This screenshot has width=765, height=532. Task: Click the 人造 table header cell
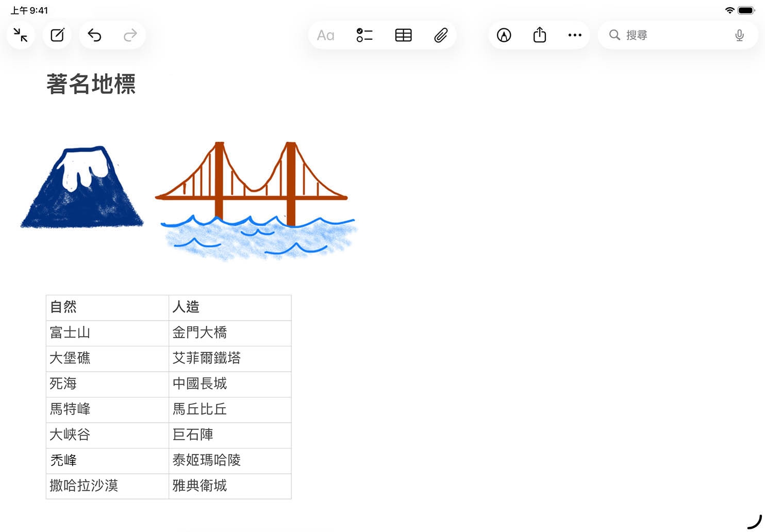click(230, 307)
